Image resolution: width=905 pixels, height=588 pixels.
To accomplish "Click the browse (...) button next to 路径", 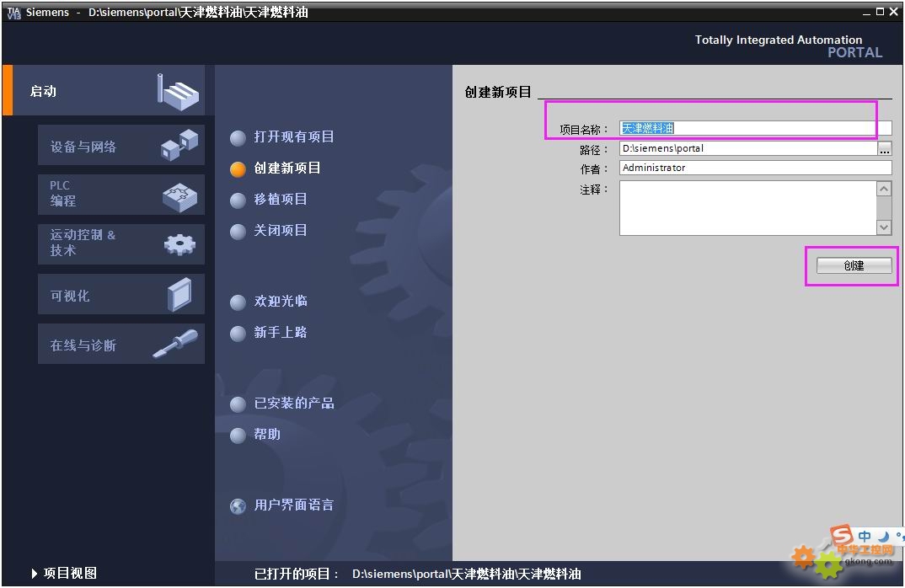I will pyautogui.click(x=884, y=149).
